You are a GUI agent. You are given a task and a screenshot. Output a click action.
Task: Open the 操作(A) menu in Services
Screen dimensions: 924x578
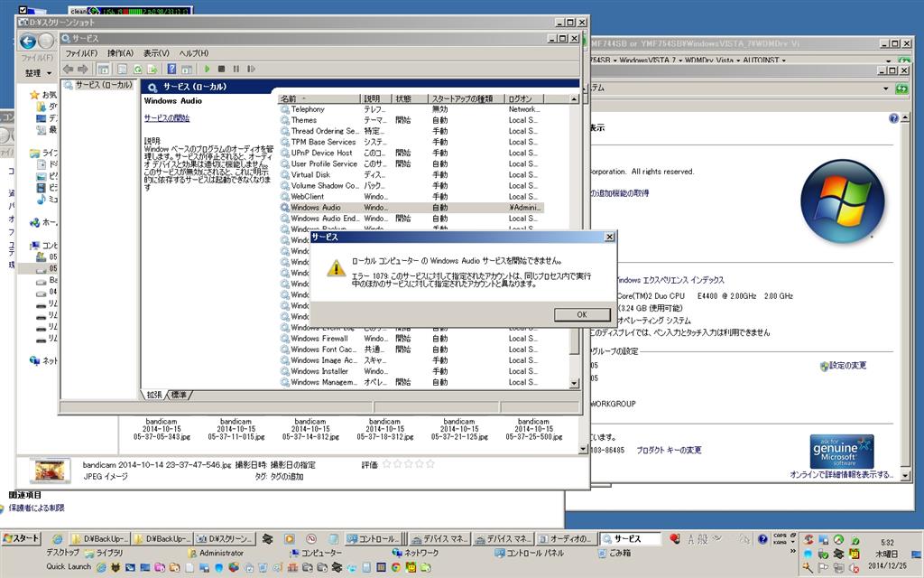click(x=120, y=53)
